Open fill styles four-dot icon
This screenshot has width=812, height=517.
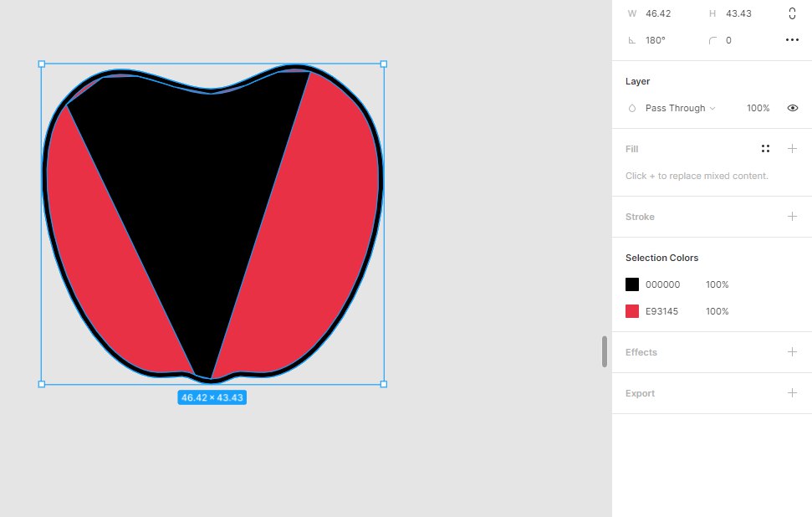tap(765, 149)
